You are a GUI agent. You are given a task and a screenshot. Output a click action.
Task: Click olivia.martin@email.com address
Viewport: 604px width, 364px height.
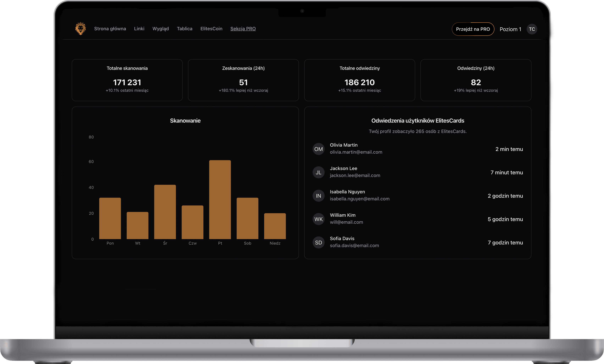(x=356, y=152)
